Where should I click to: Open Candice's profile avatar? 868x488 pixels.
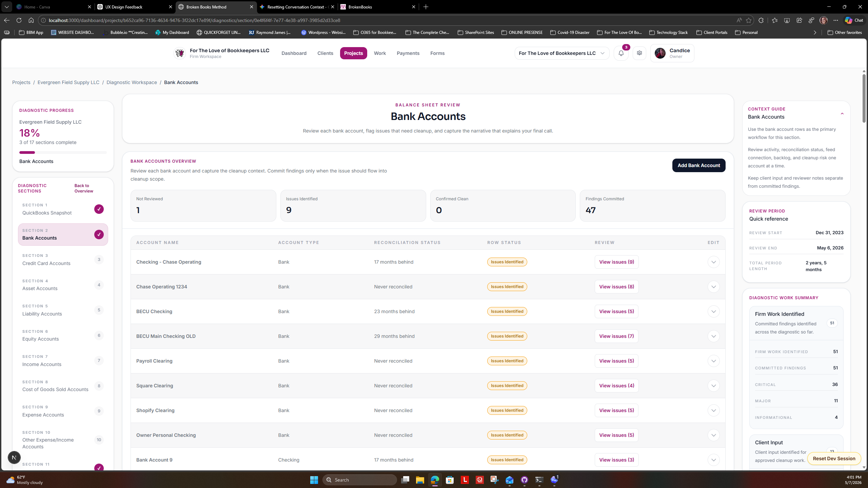660,53
